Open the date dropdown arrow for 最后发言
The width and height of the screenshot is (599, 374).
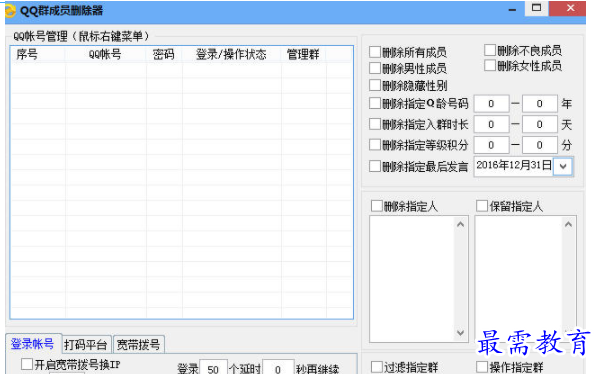563,166
